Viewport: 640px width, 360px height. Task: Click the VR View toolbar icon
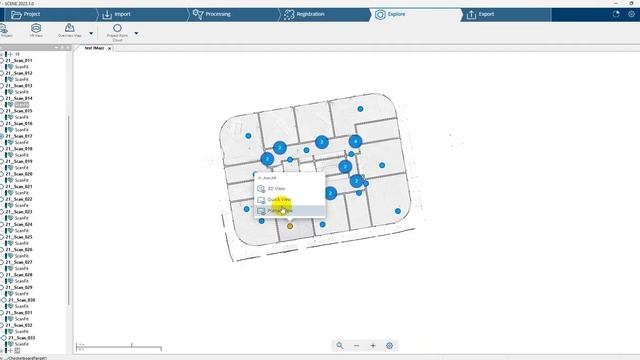(36, 30)
